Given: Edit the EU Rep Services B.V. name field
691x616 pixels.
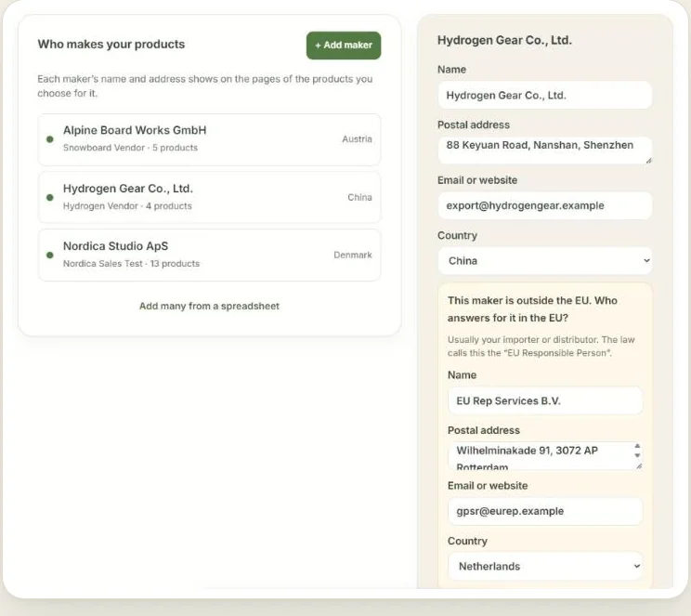Looking at the screenshot, I should pyautogui.click(x=544, y=400).
